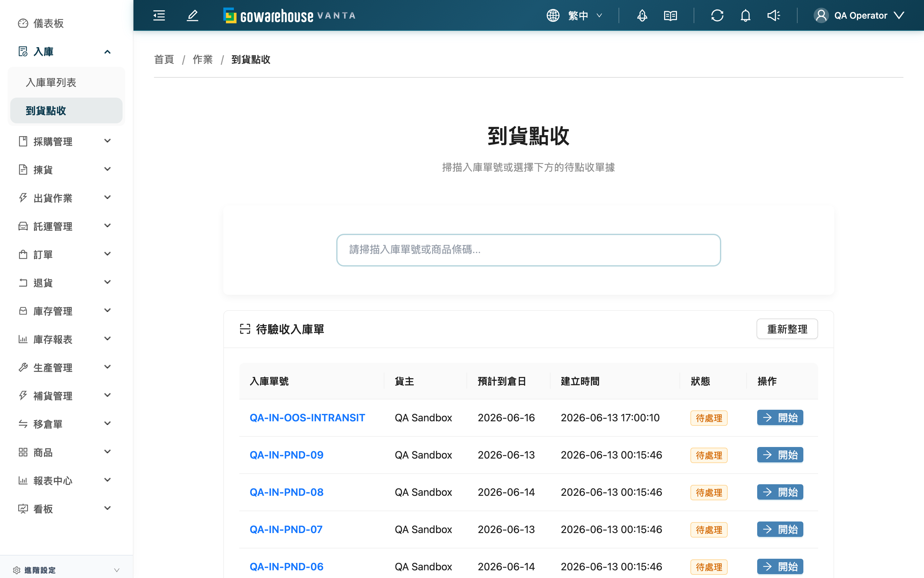
Task: Open inbound order QA-IN-PND-07 link
Action: (286, 530)
